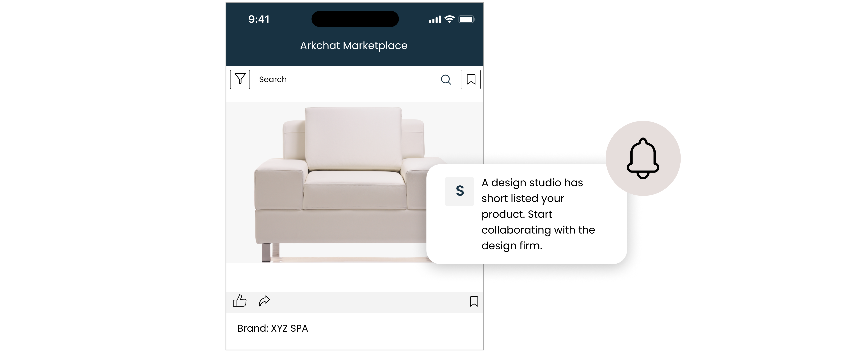
Task: Focus the Search input field
Action: point(355,79)
